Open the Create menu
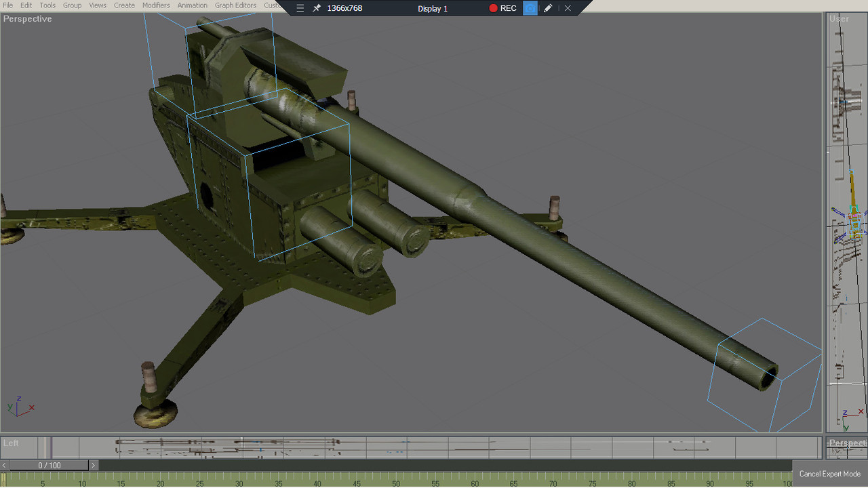Screen dimensions: 868x488 coord(124,5)
